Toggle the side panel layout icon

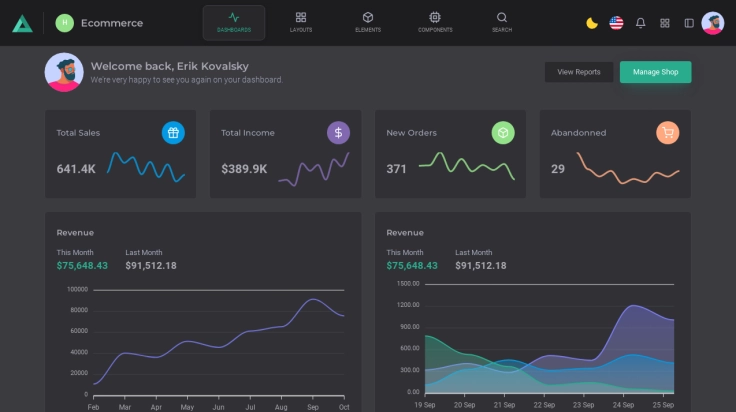pos(689,23)
